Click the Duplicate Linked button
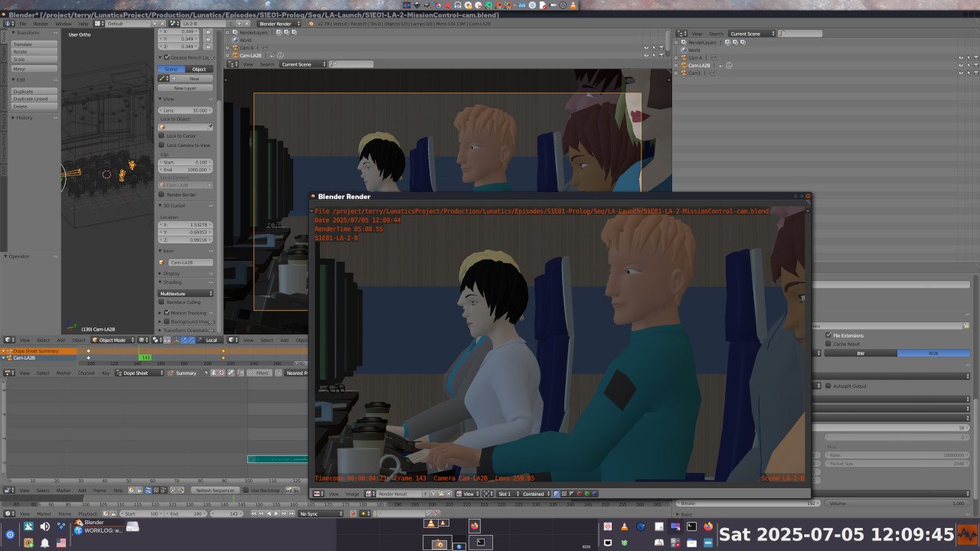This screenshot has width=980, height=551. pyautogui.click(x=34, y=99)
